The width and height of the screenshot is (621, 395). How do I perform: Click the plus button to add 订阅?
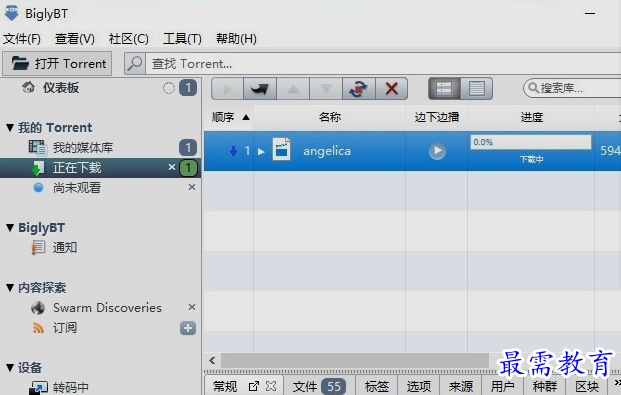(188, 328)
